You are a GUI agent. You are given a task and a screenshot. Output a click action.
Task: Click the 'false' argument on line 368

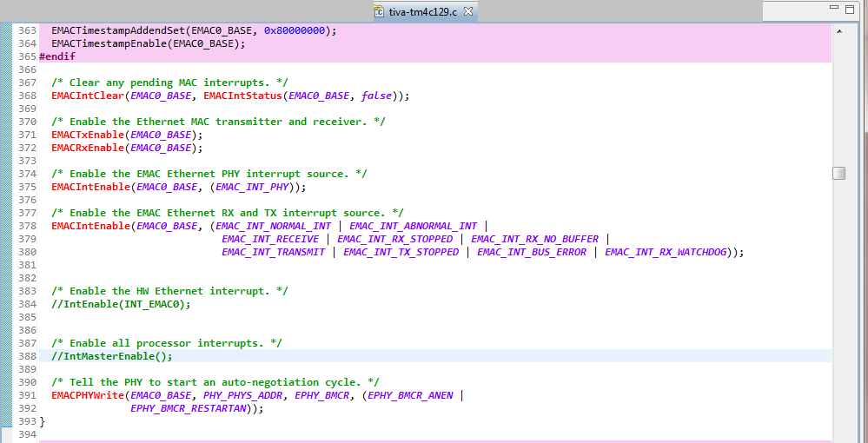pyautogui.click(x=376, y=96)
